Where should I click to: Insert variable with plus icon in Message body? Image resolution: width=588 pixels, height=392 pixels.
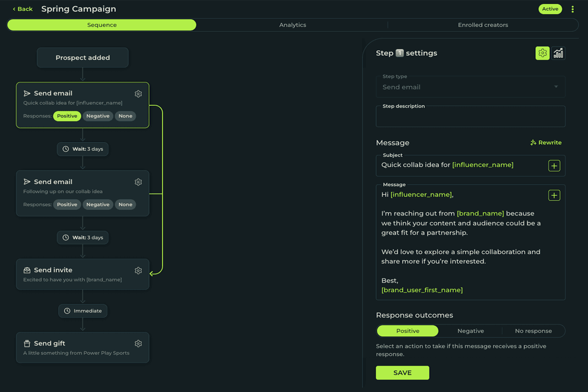[554, 196]
